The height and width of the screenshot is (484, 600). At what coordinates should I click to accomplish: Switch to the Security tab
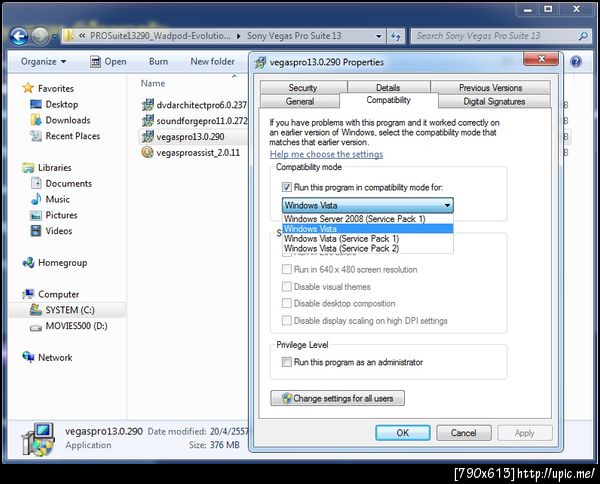pyautogui.click(x=303, y=88)
